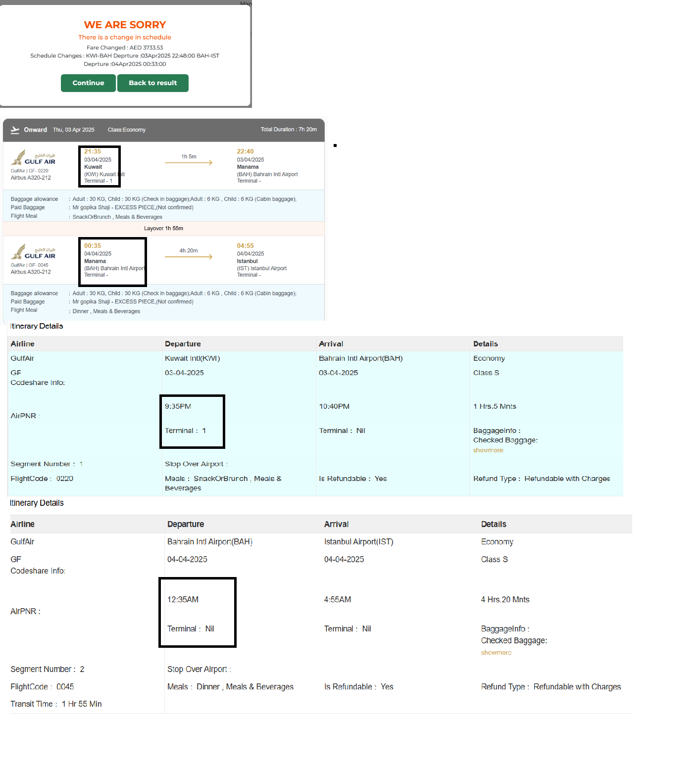Click the arrow under 4h 20m duration
The image size is (700, 772).
tap(189, 257)
